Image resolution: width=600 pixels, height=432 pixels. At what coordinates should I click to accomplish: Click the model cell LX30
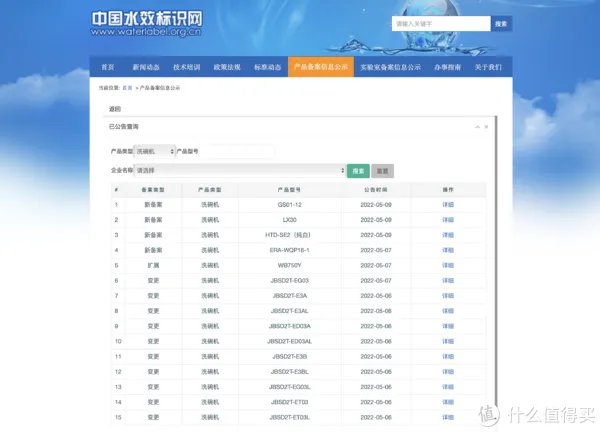(x=290, y=220)
